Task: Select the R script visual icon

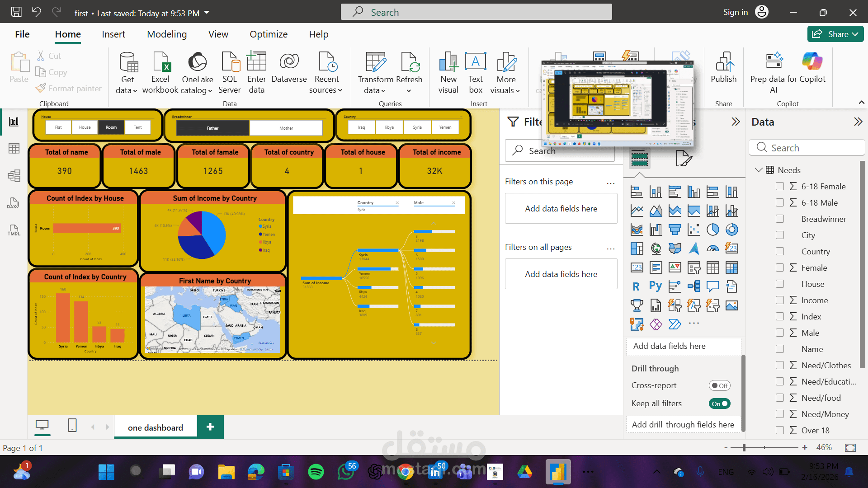Action: (637, 286)
